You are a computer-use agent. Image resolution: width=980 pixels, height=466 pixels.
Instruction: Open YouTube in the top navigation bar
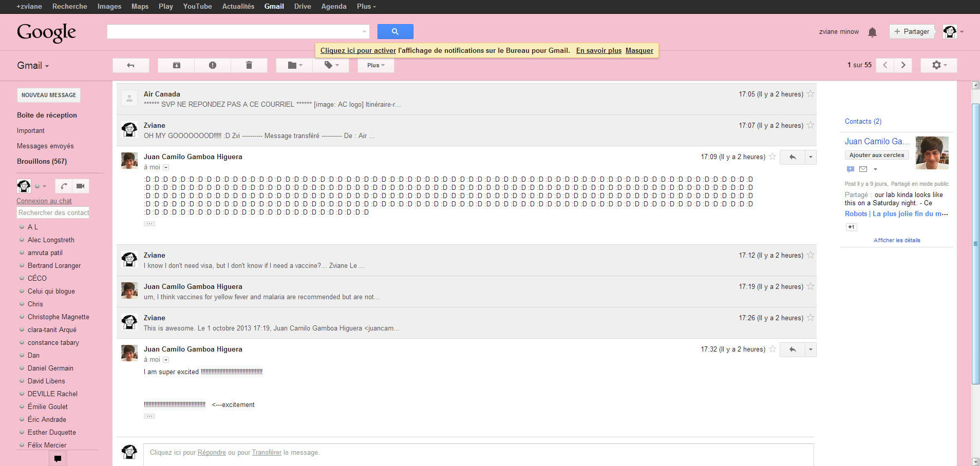click(x=197, y=7)
